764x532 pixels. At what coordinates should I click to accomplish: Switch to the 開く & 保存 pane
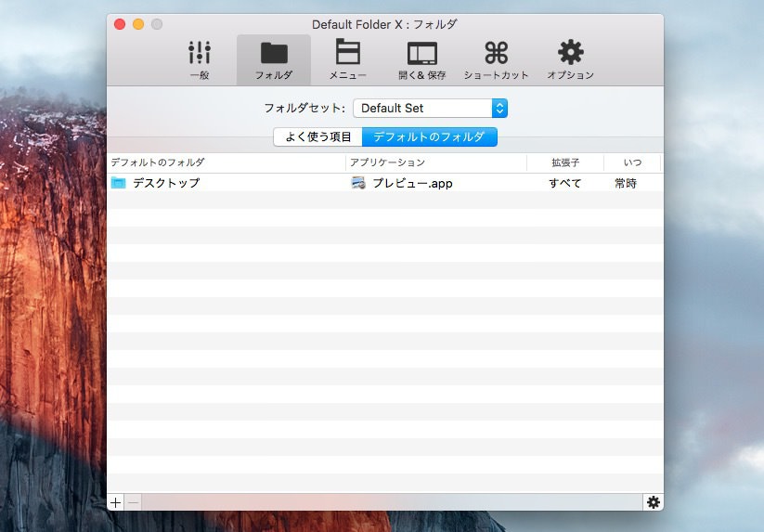tap(422, 59)
